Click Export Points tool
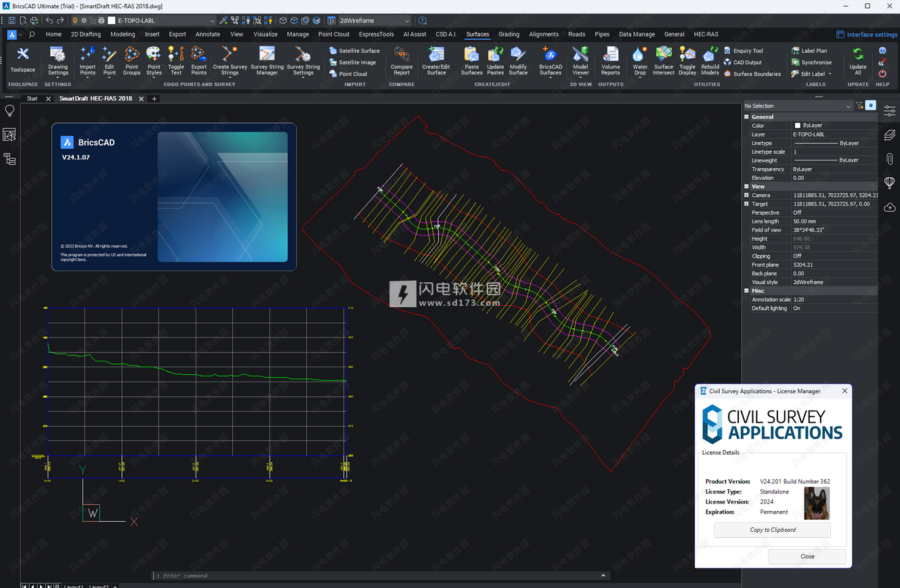900x588 pixels. pos(198,61)
